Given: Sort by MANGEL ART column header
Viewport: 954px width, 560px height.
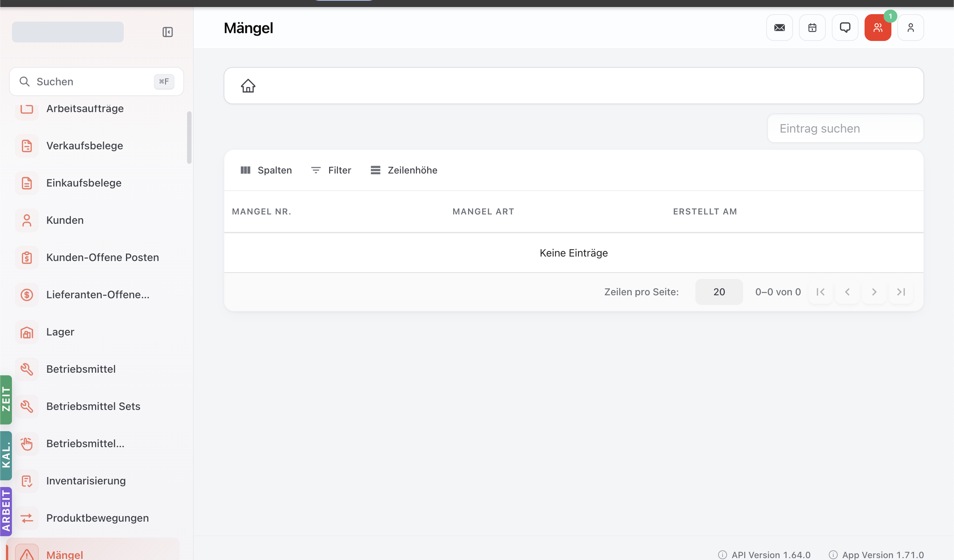Looking at the screenshot, I should pos(483,212).
